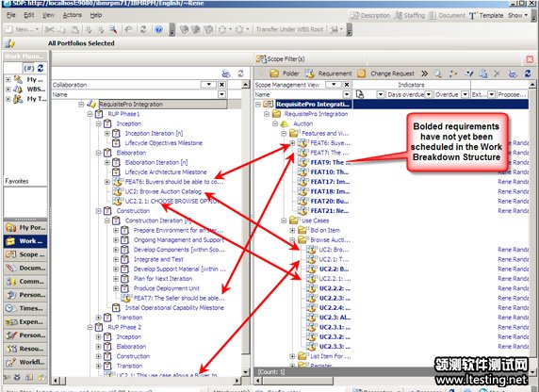This screenshot has height=392, width=539.
Task: Open the View menu
Action: point(48,15)
